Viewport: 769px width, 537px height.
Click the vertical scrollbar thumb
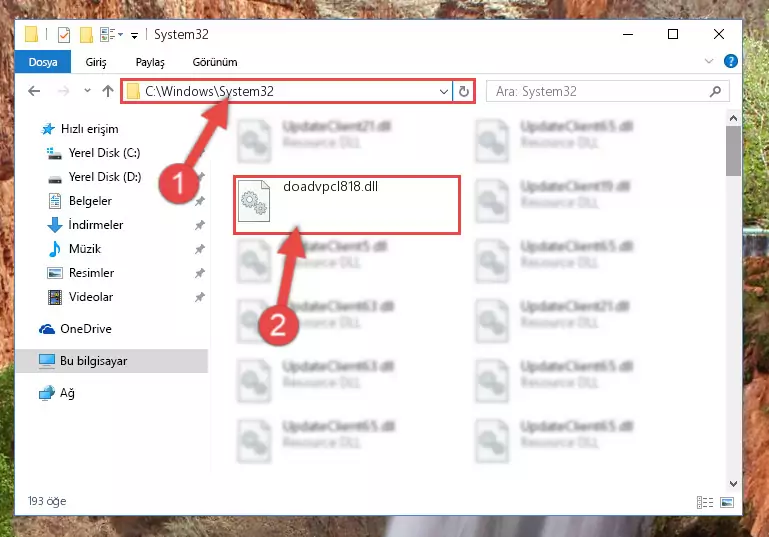coord(733,151)
